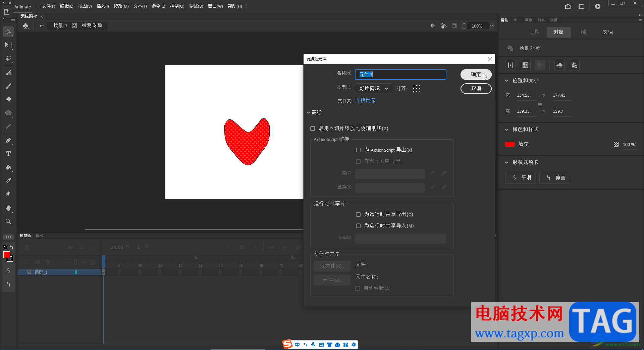Open the Edit Toolbar three-dots button
This screenshot has width=644, height=350.
coord(8,237)
